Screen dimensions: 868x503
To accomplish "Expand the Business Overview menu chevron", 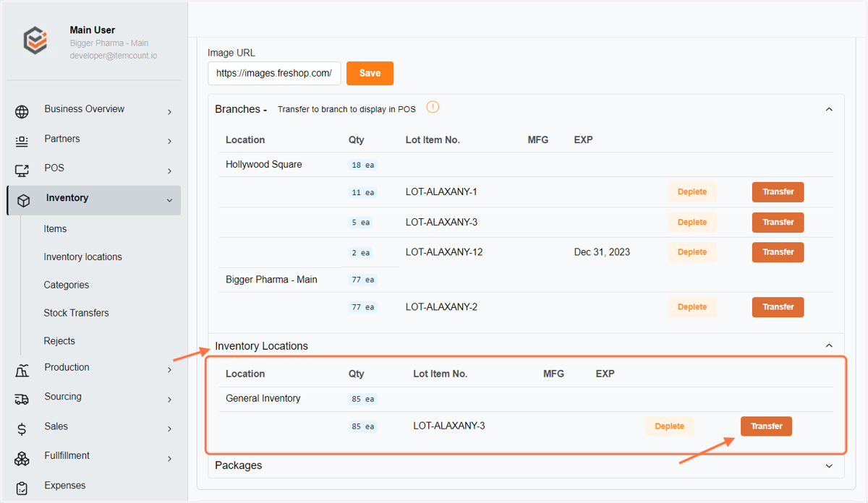I will click(x=169, y=112).
